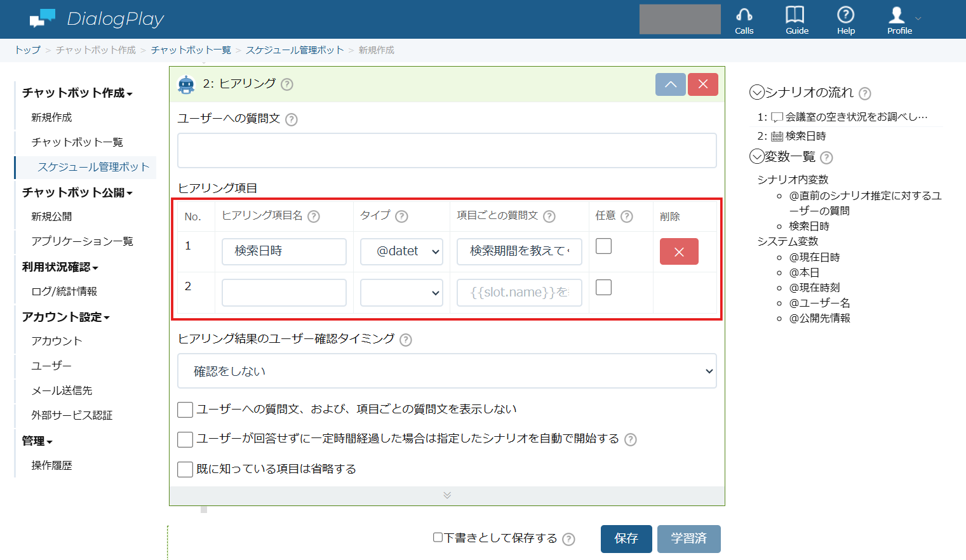Click the 保存 button
This screenshot has width=966, height=560.
[x=626, y=539]
